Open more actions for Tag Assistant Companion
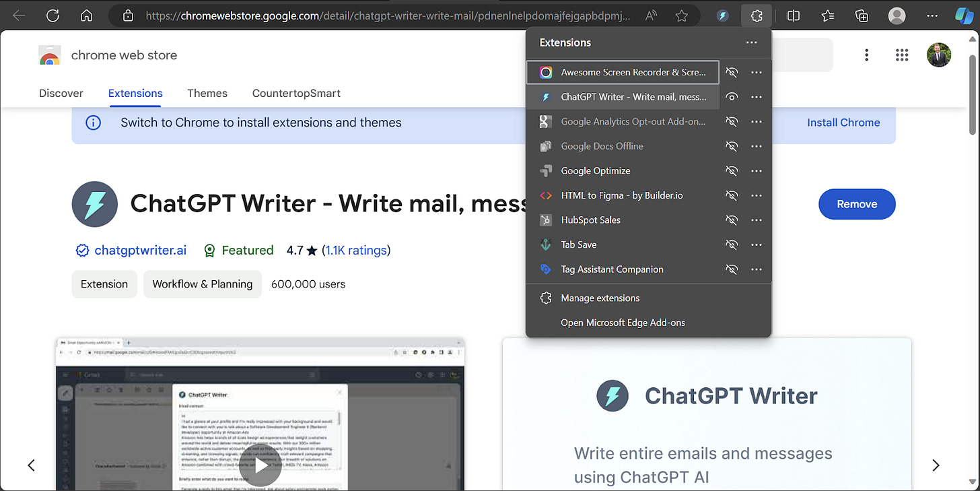Image resolution: width=980 pixels, height=491 pixels. coord(757,269)
